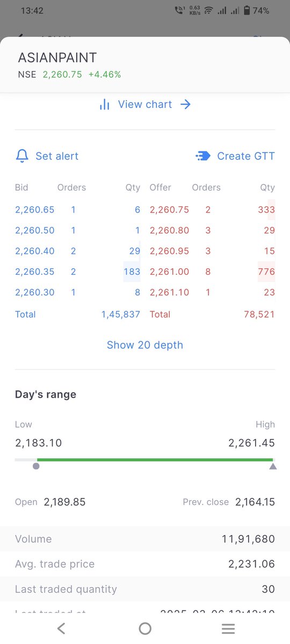Tap the status bar clock 13:42
This screenshot has width=290, height=644.
pos(32,11)
